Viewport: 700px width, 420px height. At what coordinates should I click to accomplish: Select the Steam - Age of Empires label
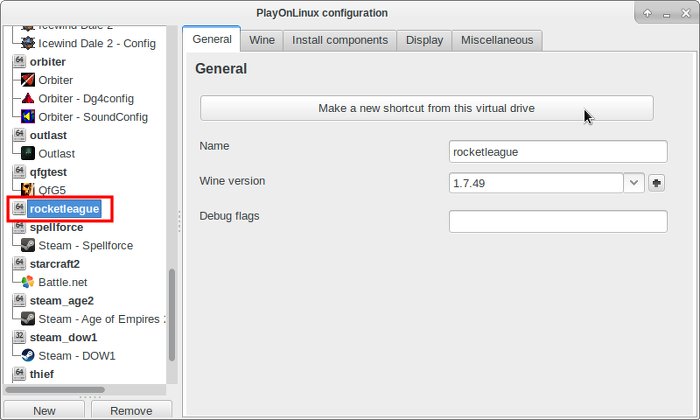pyautogui.click(x=102, y=319)
